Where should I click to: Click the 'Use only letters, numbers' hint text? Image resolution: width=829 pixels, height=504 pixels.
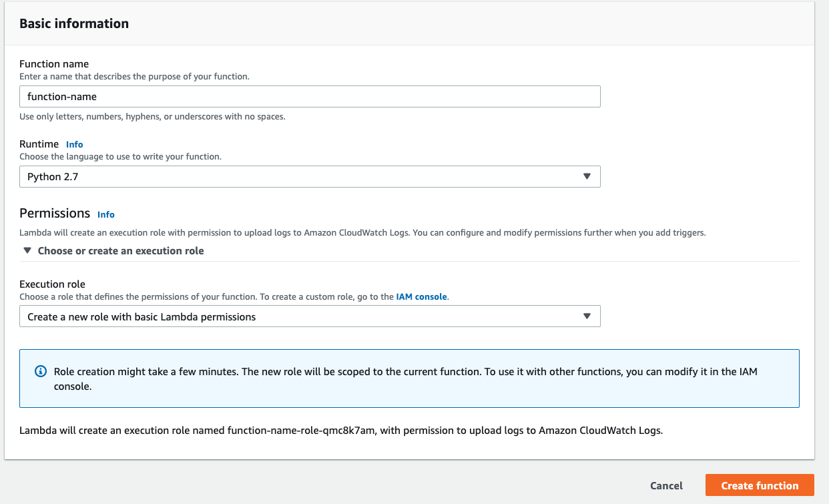click(x=152, y=117)
